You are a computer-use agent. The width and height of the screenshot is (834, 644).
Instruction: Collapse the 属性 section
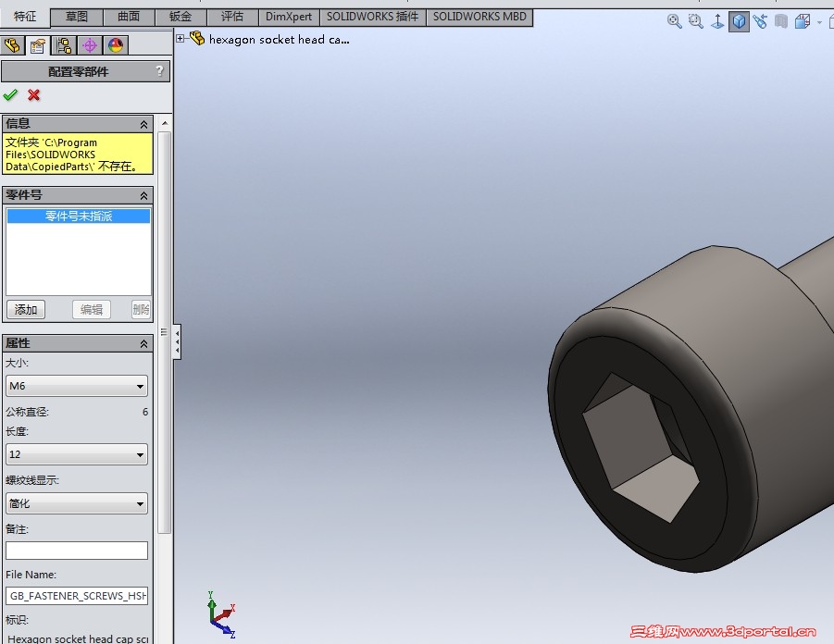coord(143,344)
